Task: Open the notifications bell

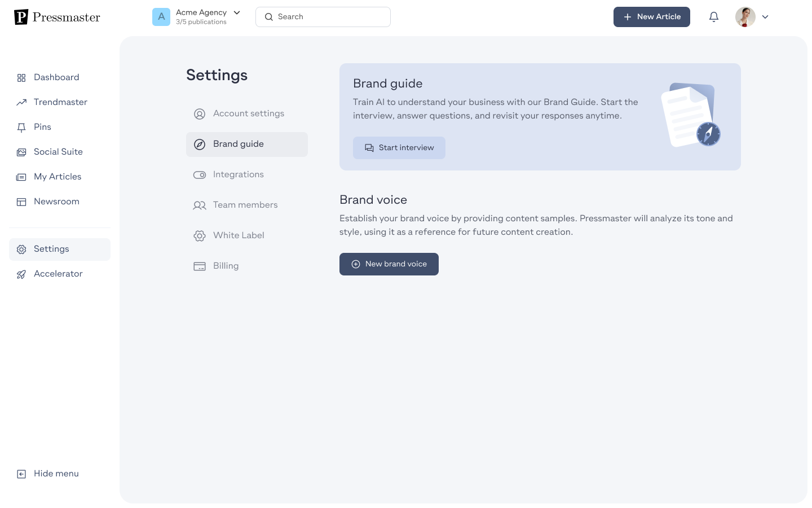Action: [x=714, y=17]
